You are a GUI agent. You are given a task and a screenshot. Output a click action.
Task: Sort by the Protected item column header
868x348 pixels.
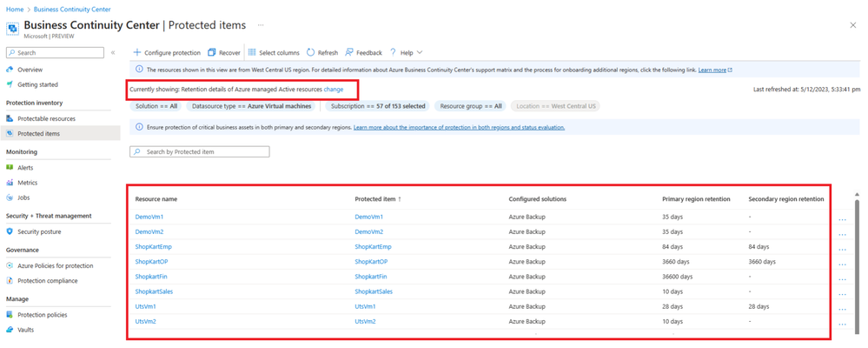[x=378, y=199]
